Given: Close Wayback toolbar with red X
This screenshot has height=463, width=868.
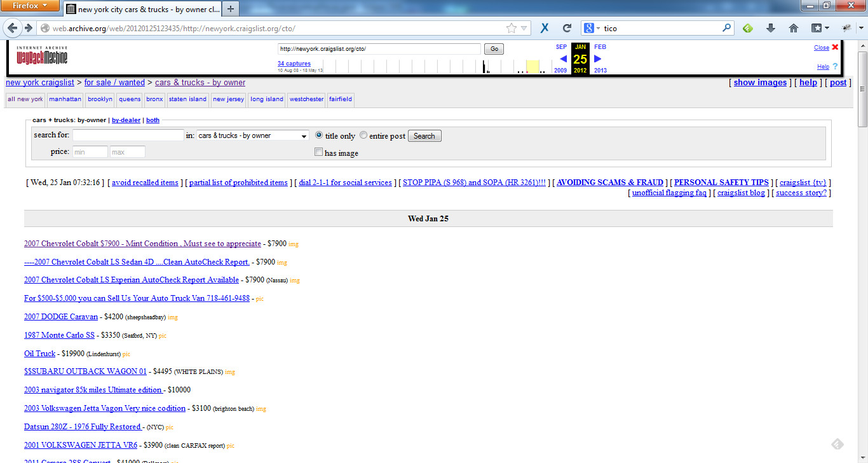Looking at the screenshot, I should 835,47.
